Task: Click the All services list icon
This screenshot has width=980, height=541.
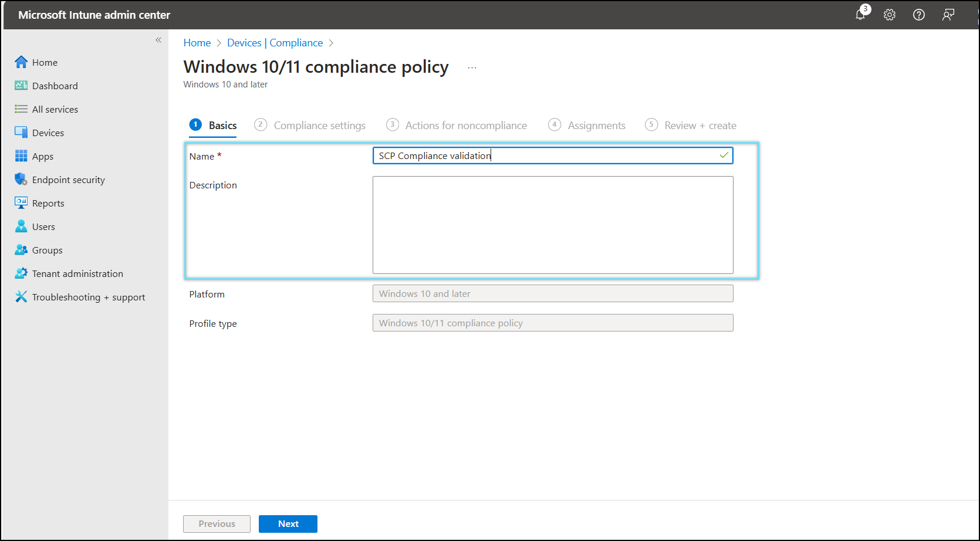Action: coord(21,109)
